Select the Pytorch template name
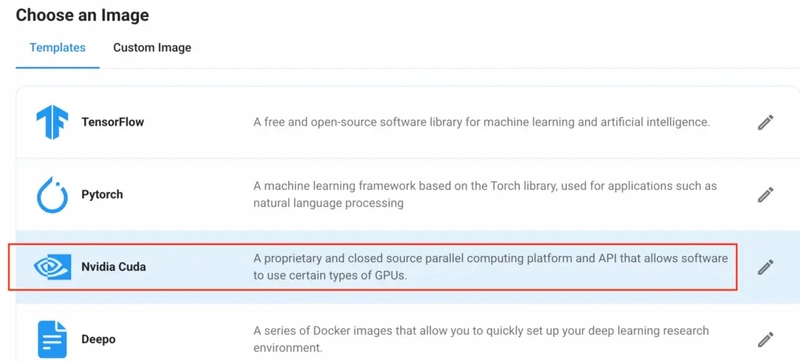This screenshot has width=800, height=362. click(x=102, y=195)
